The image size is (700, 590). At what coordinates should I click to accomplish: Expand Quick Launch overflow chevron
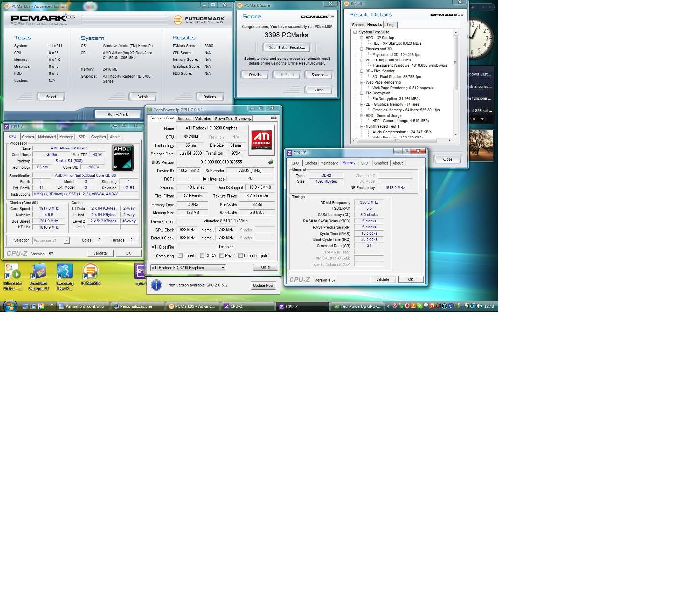[x=51, y=305]
